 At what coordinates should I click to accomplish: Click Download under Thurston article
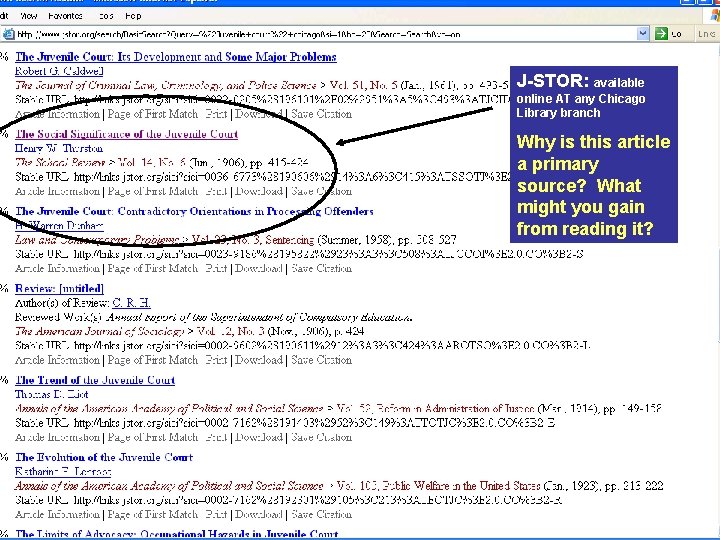259,191
